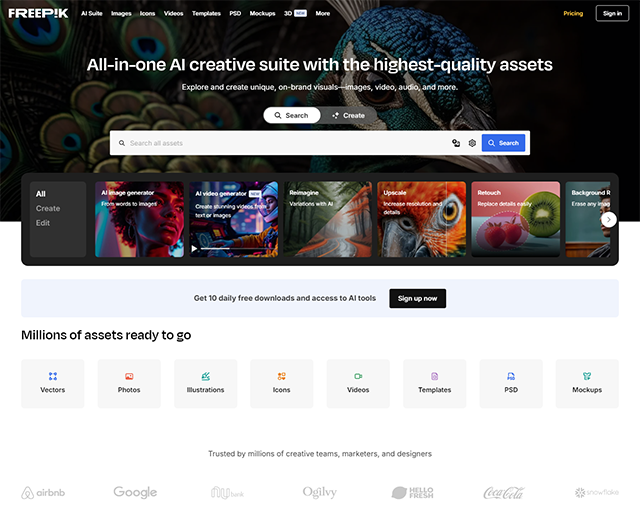
Task: Open the Mockups category card
Action: 587,384
